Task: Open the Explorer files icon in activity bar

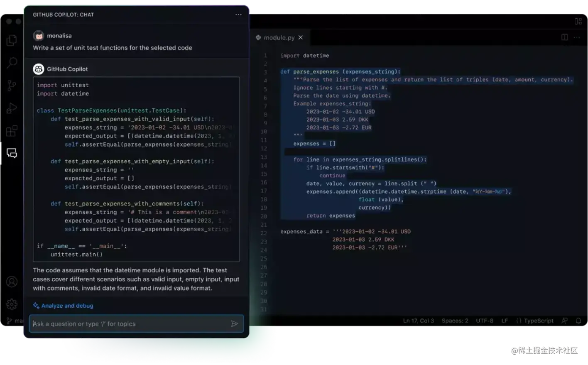Action: 12,40
